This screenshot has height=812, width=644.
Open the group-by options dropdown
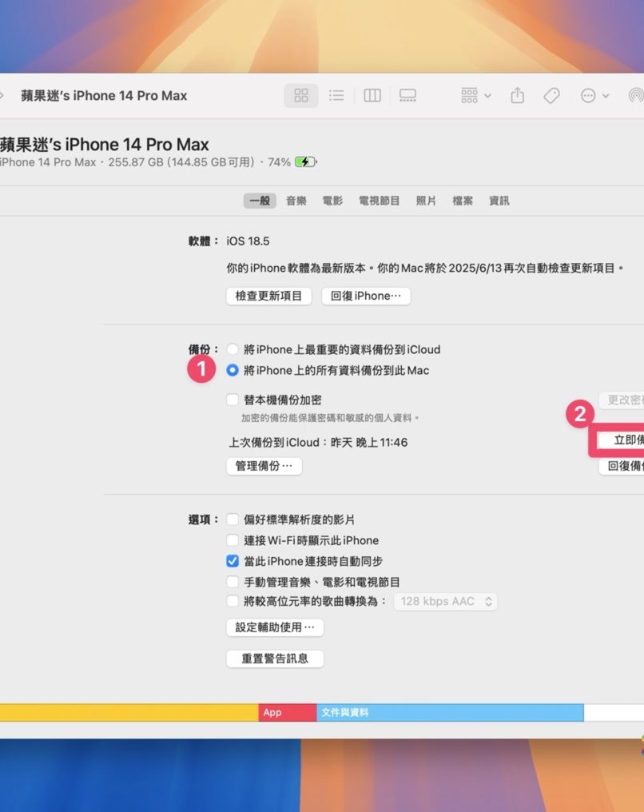coord(476,96)
